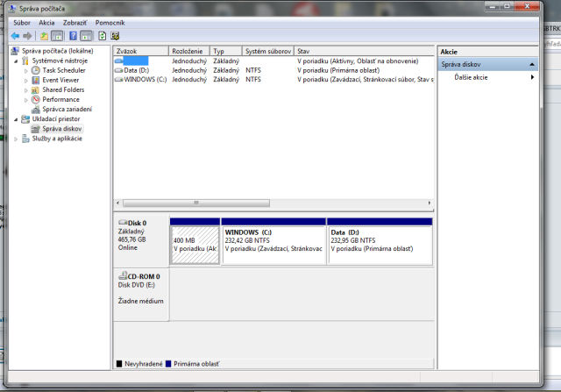561x392 pixels.
Task: Expand the Performance node
Action: click(x=25, y=100)
